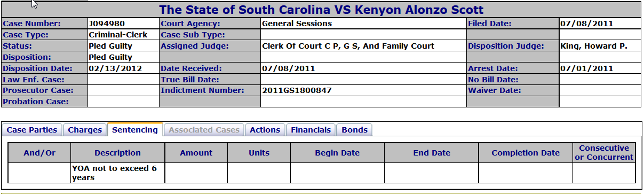The image size is (644, 194).
Task: Select the Sentencing tab
Action: 135,129
